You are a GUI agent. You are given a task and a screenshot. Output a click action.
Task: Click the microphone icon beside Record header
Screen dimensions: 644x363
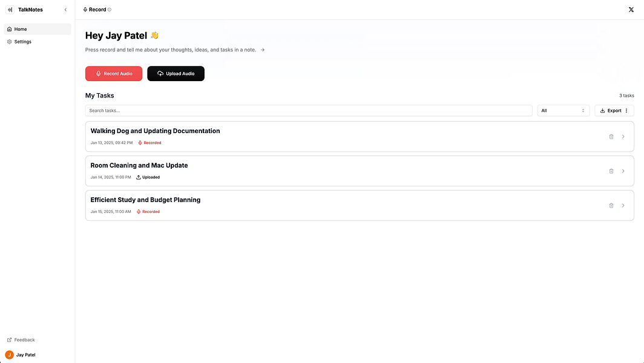coord(85,10)
